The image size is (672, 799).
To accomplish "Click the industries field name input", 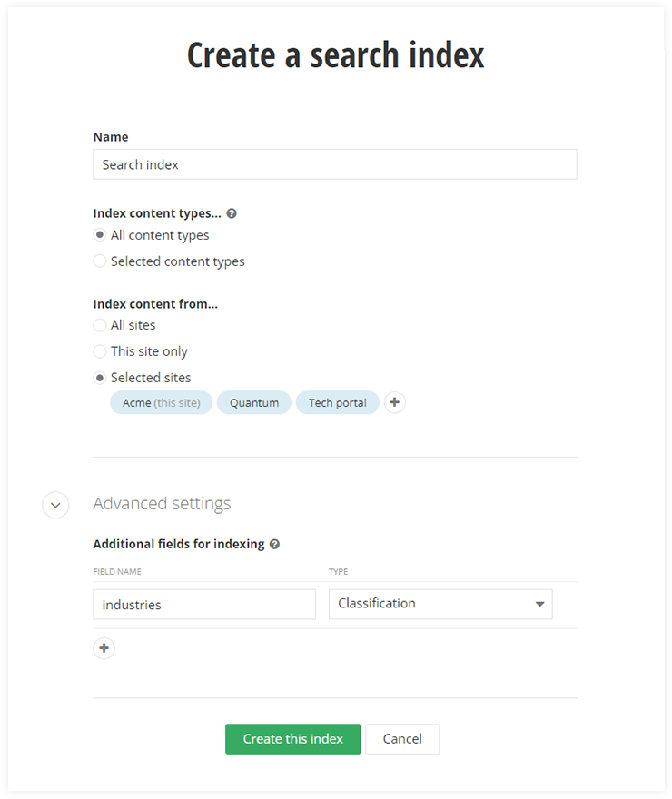I will tap(204, 605).
